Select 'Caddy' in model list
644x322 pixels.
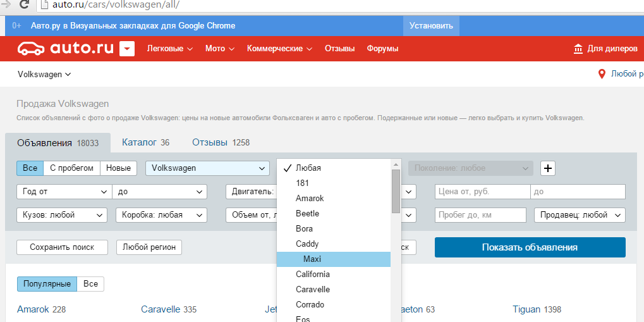pyautogui.click(x=334, y=244)
